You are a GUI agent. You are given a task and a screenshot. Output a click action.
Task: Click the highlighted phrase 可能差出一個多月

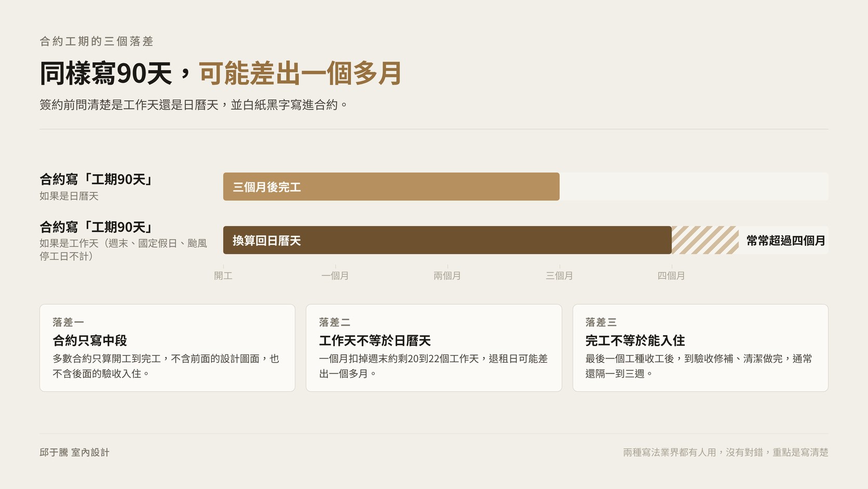point(301,73)
